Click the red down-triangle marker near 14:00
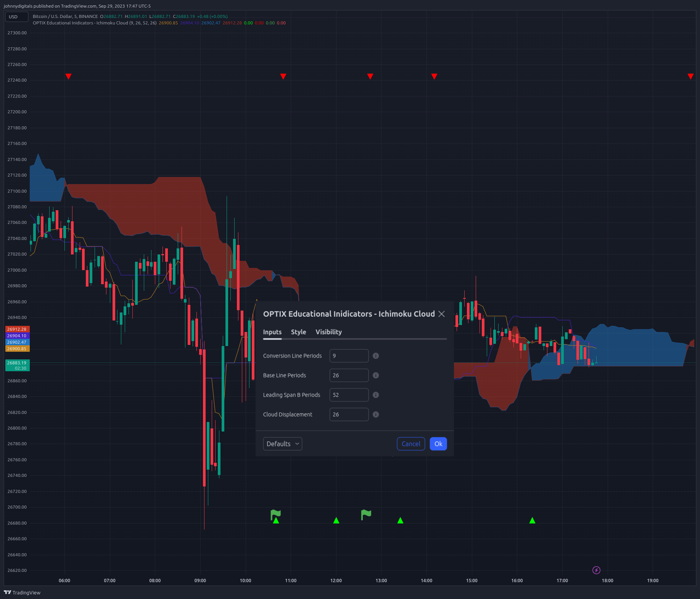The image size is (700, 599). (x=434, y=76)
